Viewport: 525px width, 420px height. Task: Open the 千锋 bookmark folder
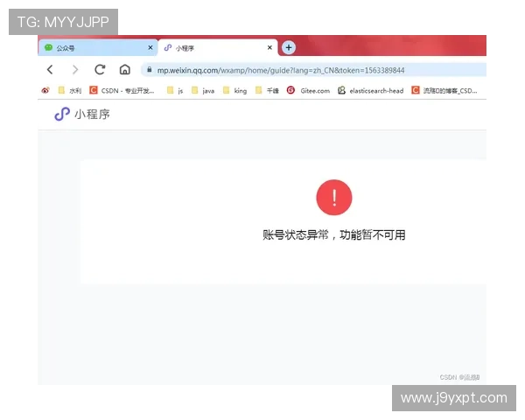coord(267,90)
